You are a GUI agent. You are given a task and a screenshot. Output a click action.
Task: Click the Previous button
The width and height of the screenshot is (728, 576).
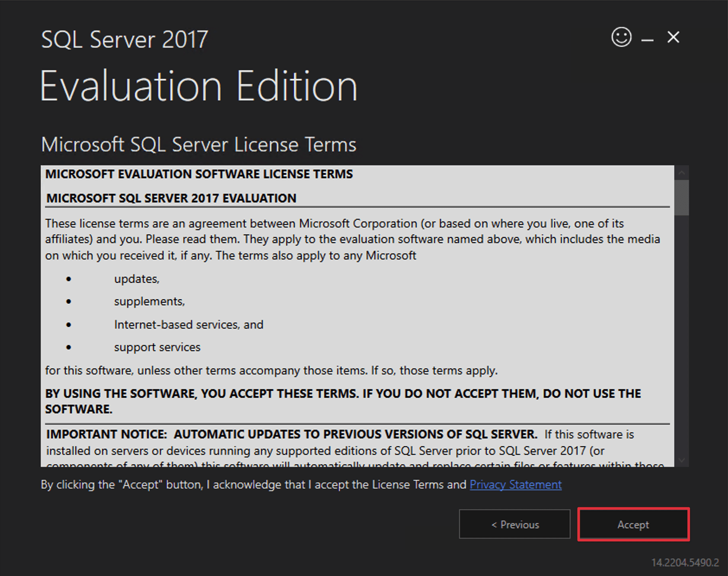coord(514,525)
